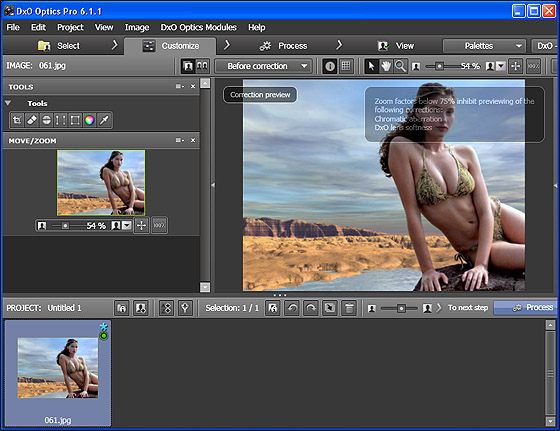Open zoom preset dropdown in Move/Zoom panel
The width and height of the screenshot is (560, 431).
point(127,226)
